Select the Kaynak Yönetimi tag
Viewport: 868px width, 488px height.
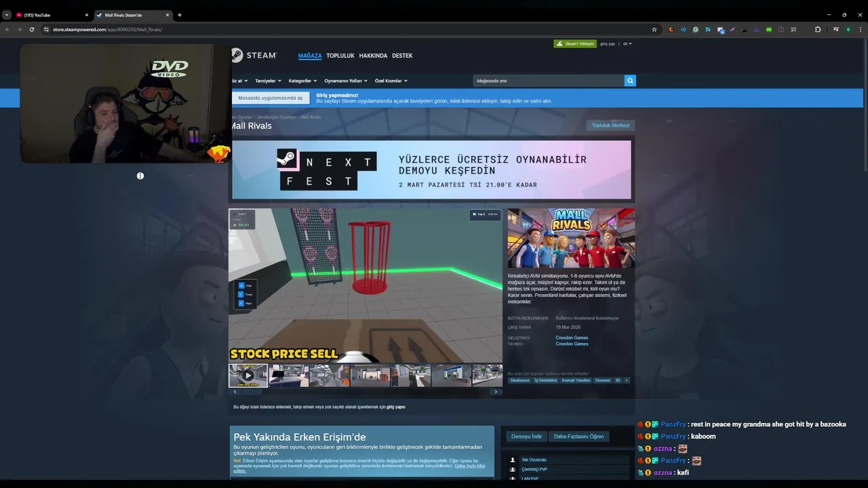pyautogui.click(x=576, y=380)
